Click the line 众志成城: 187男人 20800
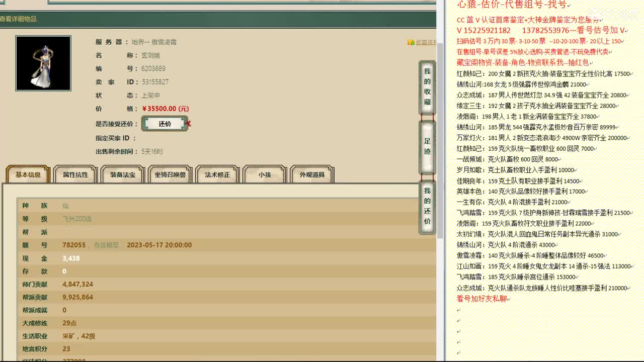Viewport: 644px width, 362px height. [x=541, y=95]
